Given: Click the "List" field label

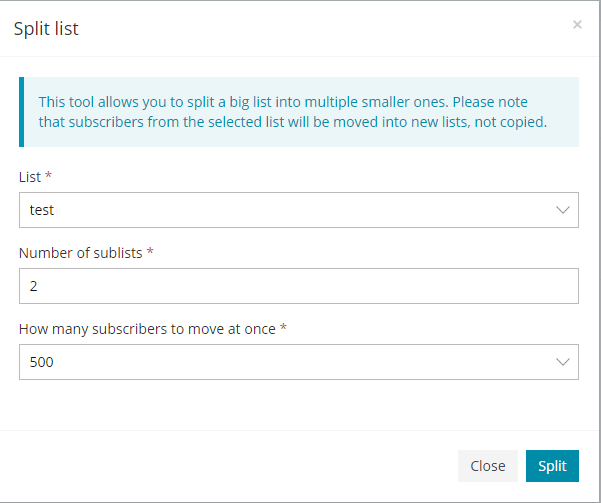Looking at the screenshot, I should pyautogui.click(x=30, y=177).
